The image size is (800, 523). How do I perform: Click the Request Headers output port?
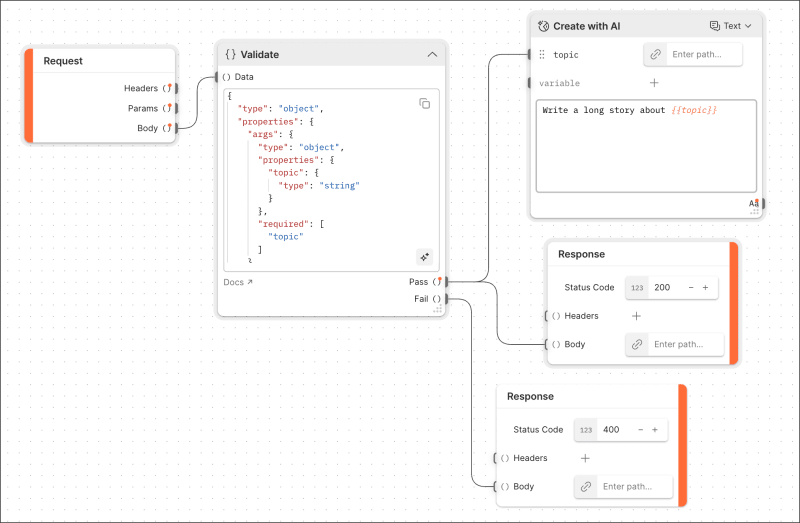pos(176,88)
